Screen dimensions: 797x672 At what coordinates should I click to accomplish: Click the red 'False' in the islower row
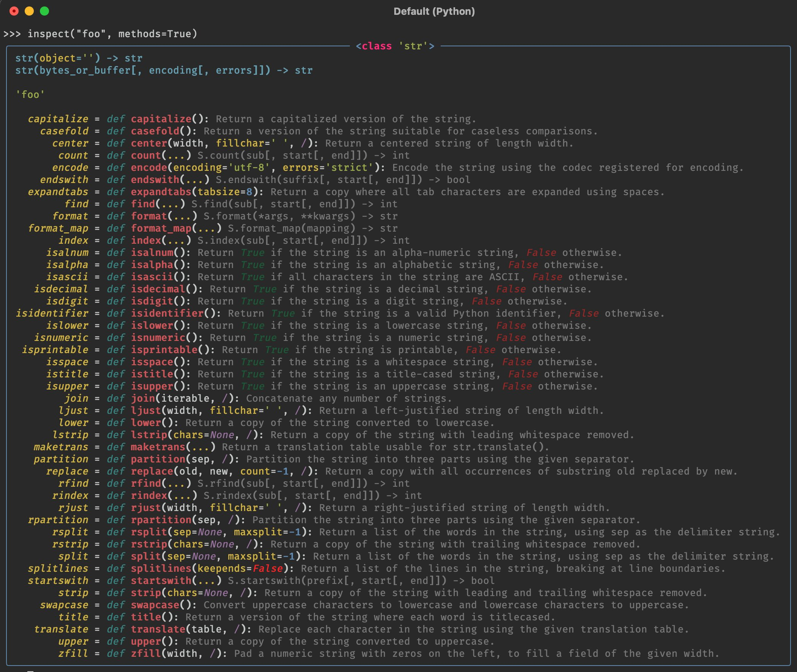(511, 326)
